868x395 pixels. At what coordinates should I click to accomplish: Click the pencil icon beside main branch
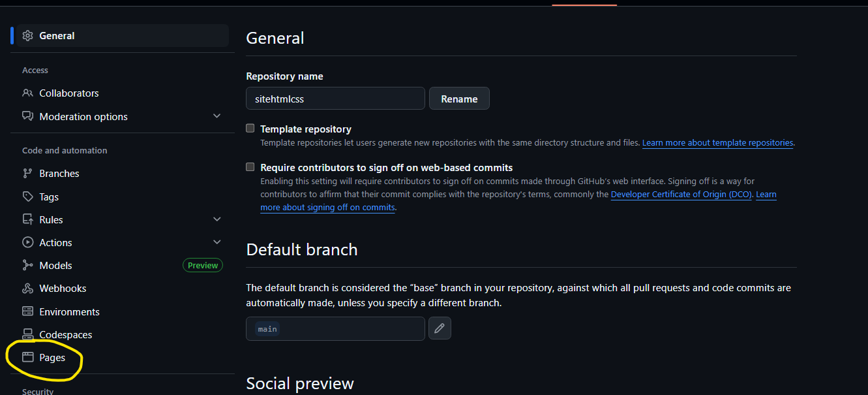click(x=440, y=328)
